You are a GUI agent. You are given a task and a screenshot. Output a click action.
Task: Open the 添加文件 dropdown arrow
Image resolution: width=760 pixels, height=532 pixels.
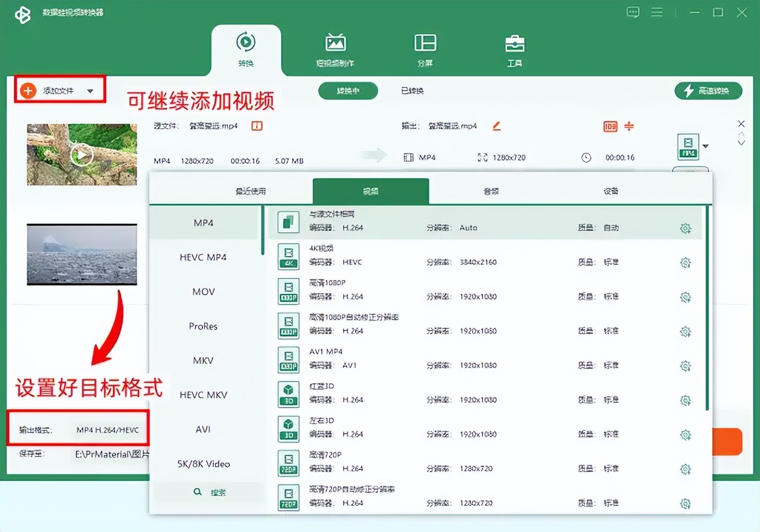pyautogui.click(x=91, y=91)
